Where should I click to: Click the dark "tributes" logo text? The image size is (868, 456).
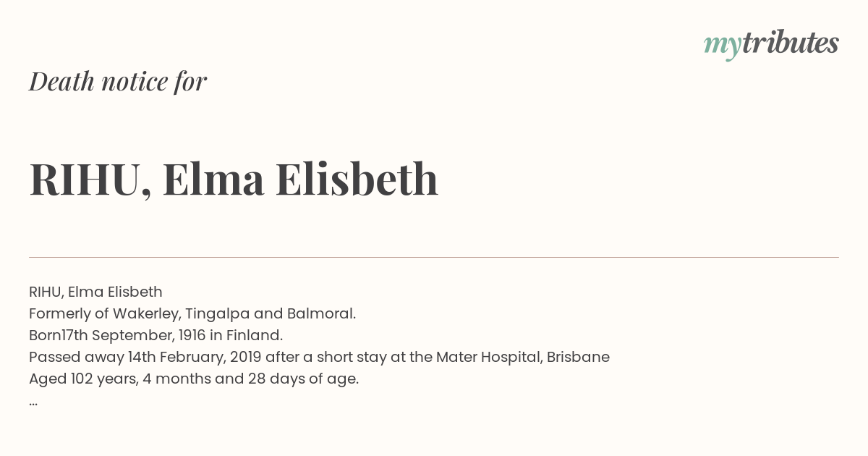(x=790, y=43)
